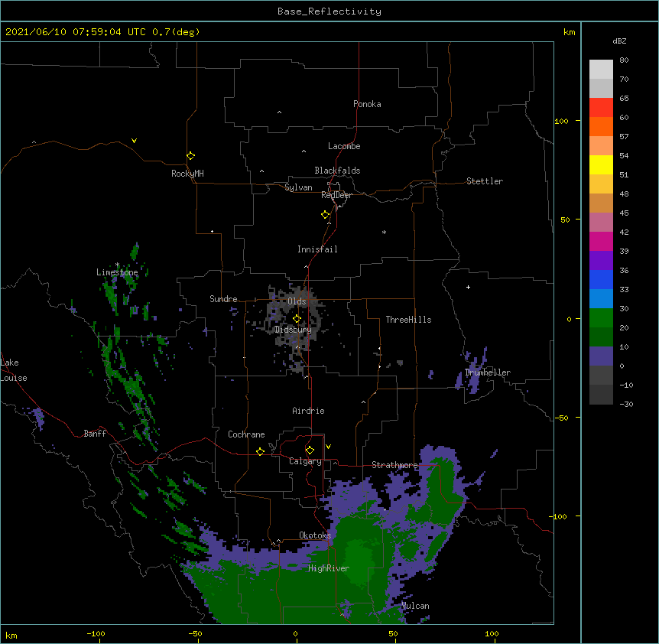Select the Sylvan label
The image size is (659, 644).
tap(298, 187)
